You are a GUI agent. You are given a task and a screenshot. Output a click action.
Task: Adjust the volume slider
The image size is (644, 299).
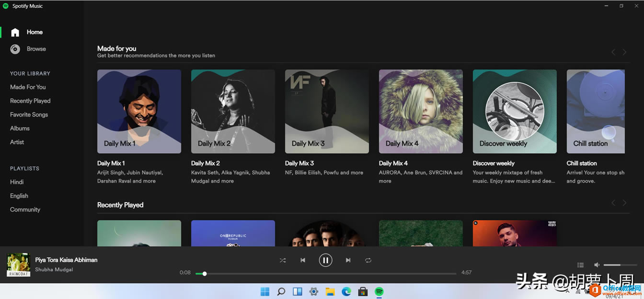coord(621,265)
